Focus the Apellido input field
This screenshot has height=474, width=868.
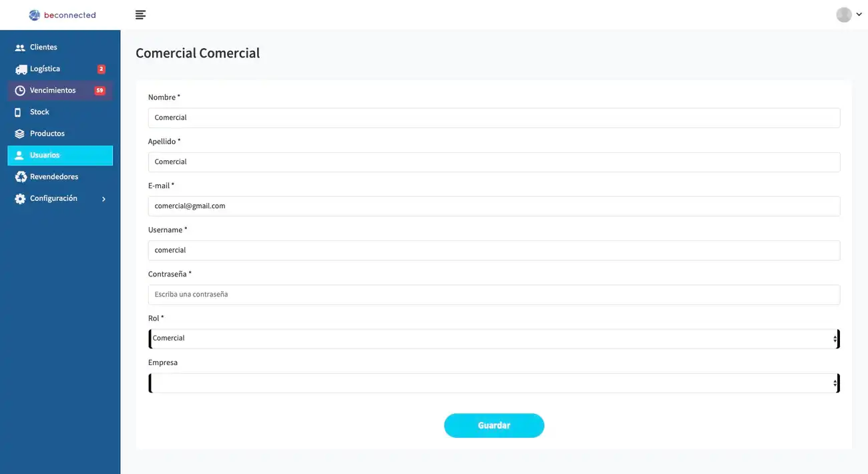click(x=494, y=162)
